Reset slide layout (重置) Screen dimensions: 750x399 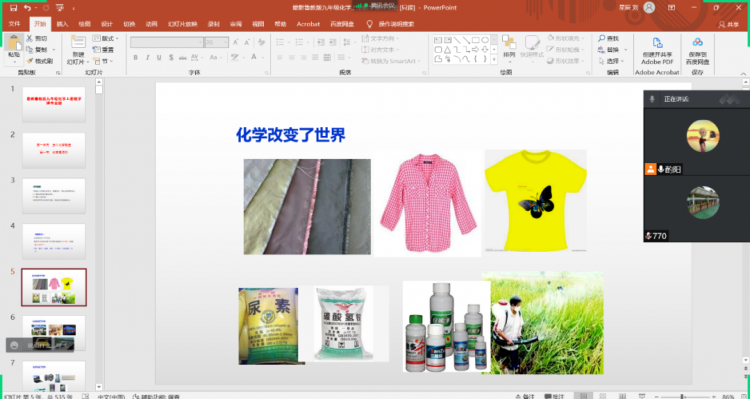104,50
